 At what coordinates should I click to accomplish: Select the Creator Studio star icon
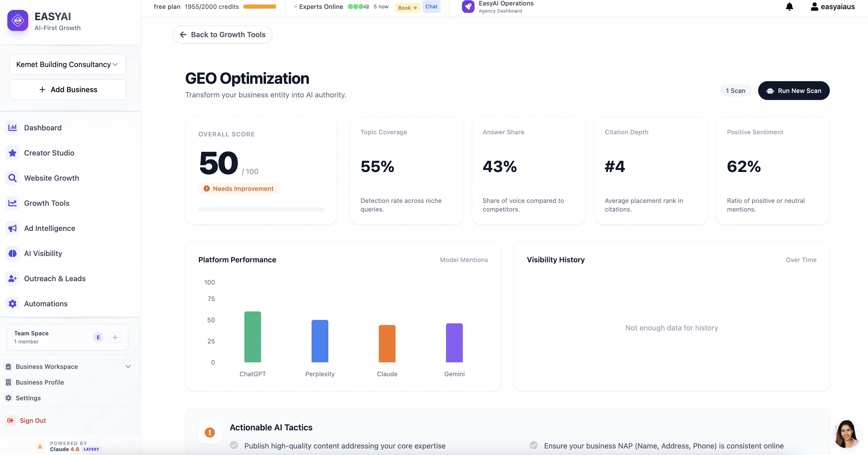click(x=13, y=153)
